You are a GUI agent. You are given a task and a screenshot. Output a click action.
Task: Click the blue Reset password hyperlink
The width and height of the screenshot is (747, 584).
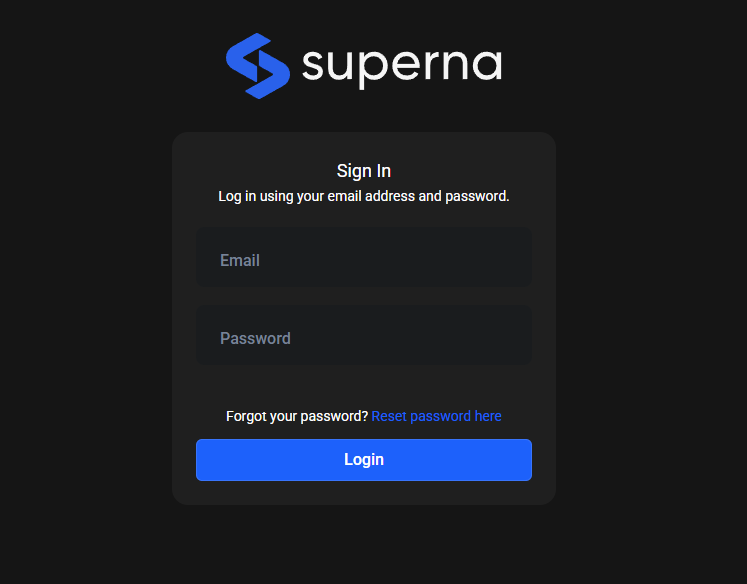click(436, 416)
